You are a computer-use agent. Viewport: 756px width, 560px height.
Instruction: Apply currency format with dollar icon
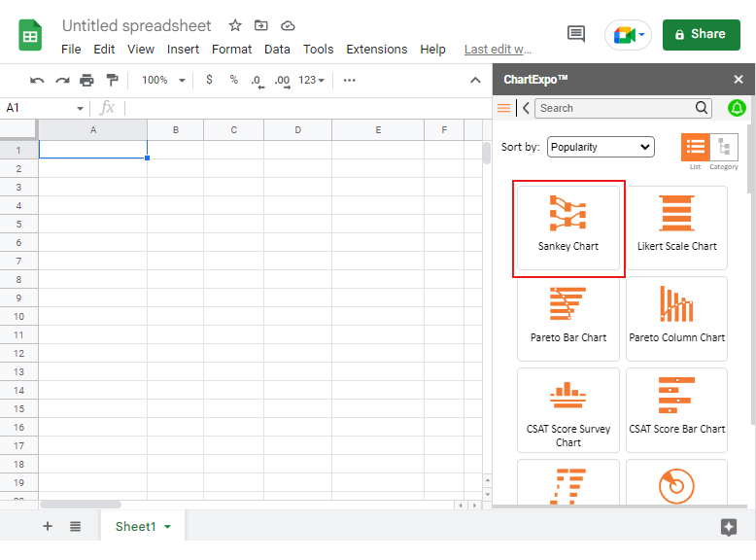[x=209, y=80]
